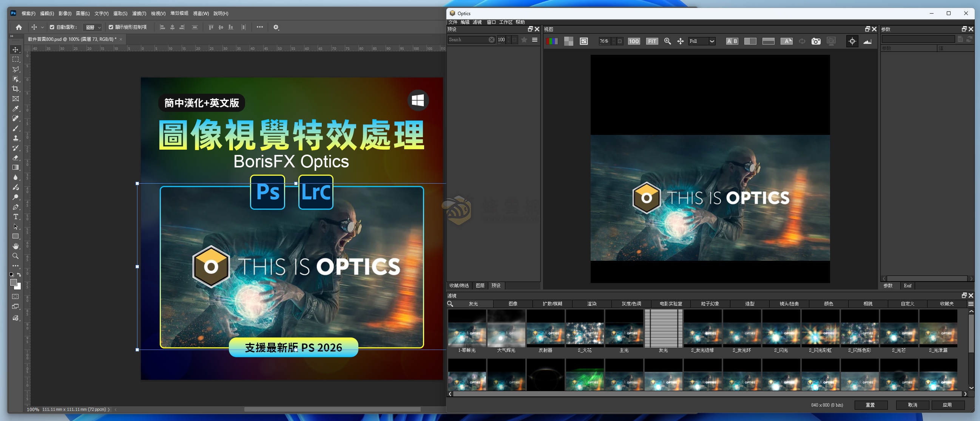The image size is (980, 421).
Task: Click align left edges icon in Photoshop
Action: (x=162, y=28)
